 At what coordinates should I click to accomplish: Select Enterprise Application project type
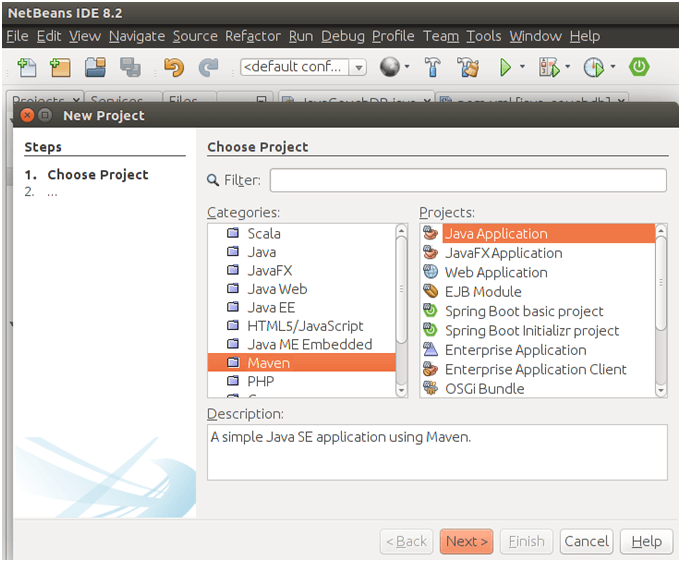[538, 350]
